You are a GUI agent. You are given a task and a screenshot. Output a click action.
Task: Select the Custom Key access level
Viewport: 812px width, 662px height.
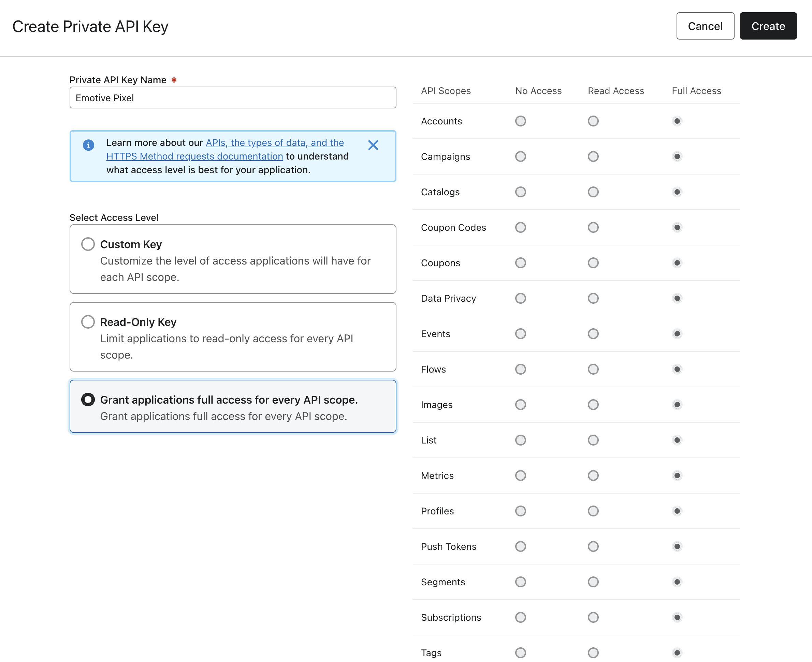pos(88,244)
